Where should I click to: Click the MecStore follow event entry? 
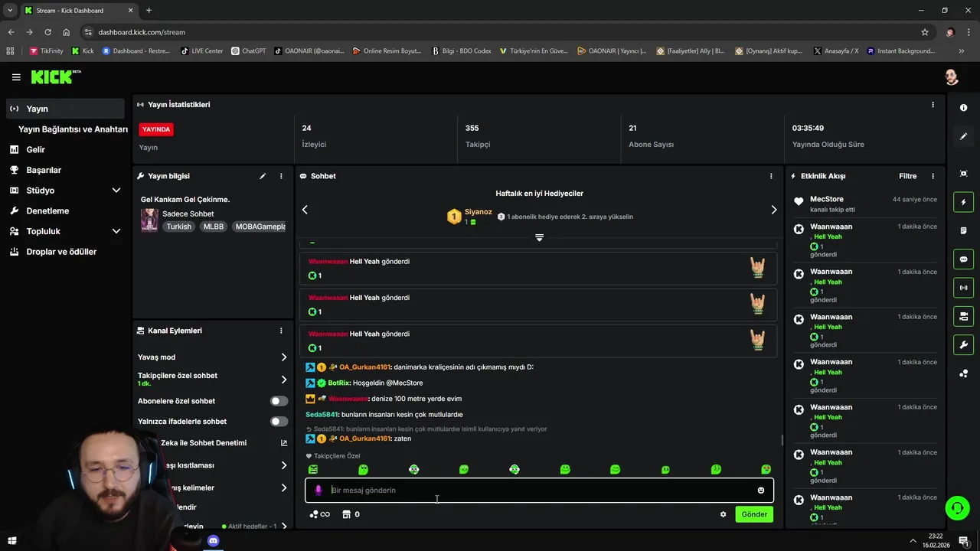[865, 204]
